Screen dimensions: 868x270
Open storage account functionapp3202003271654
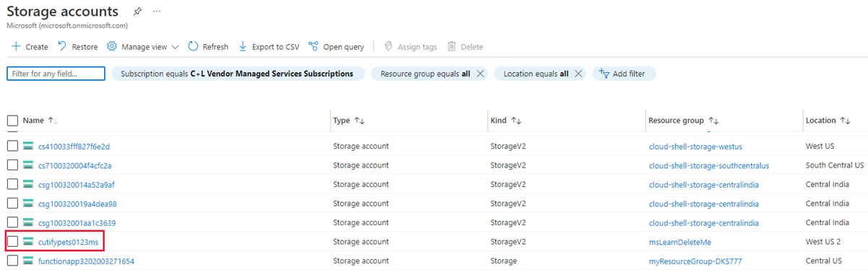tap(86, 261)
